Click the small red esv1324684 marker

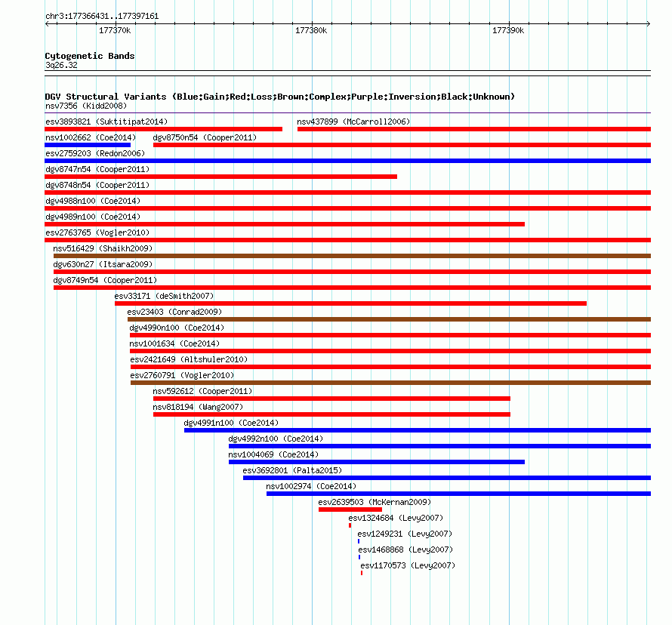pyautogui.click(x=350, y=525)
